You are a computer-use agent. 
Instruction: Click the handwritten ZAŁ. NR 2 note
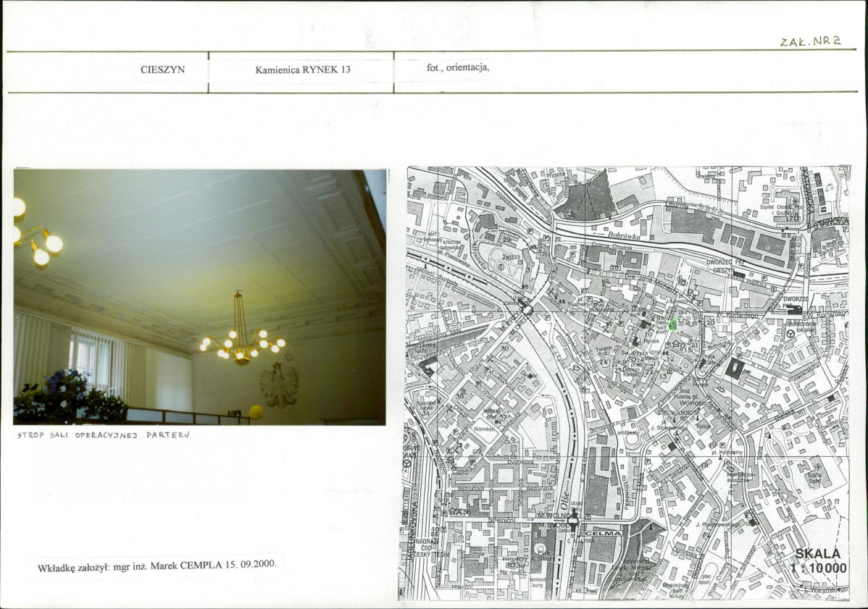[809, 42]
